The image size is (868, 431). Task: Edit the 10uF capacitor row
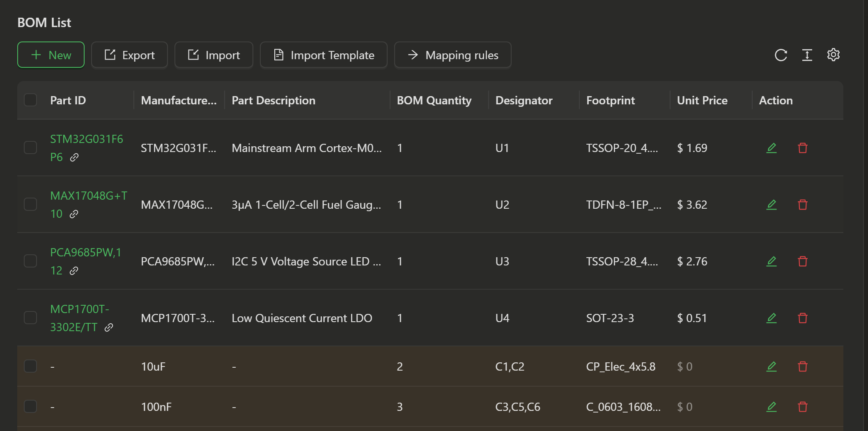[772, 366]
